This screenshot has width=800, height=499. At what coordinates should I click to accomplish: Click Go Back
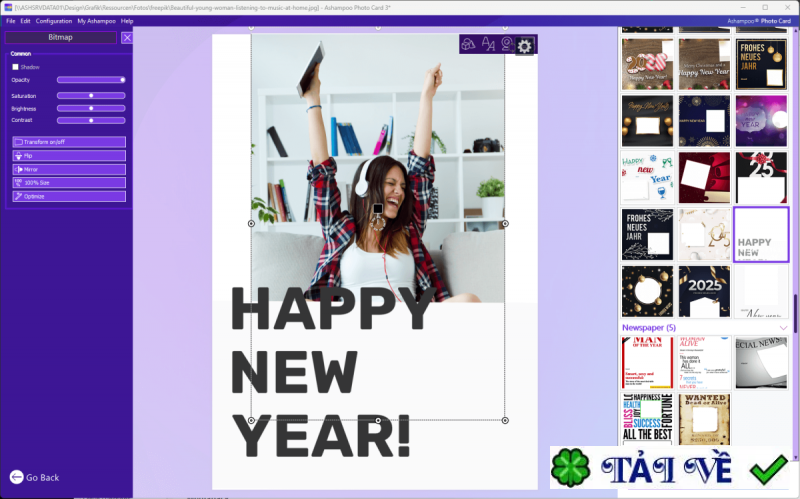[34, 477]
